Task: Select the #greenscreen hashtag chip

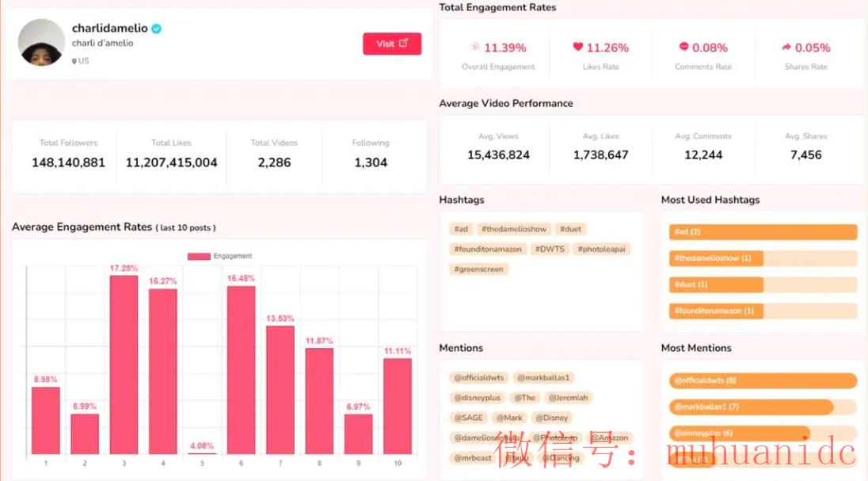Action: coord(479,269)
